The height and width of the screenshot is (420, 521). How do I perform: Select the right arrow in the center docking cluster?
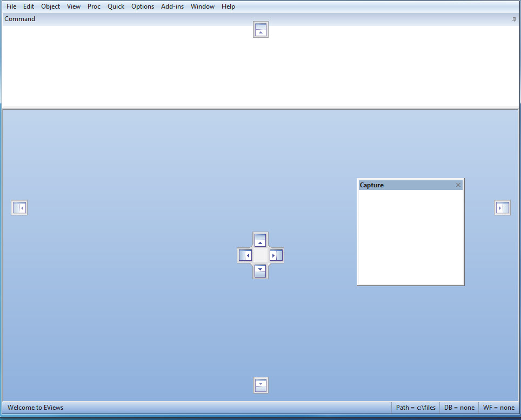276,255
